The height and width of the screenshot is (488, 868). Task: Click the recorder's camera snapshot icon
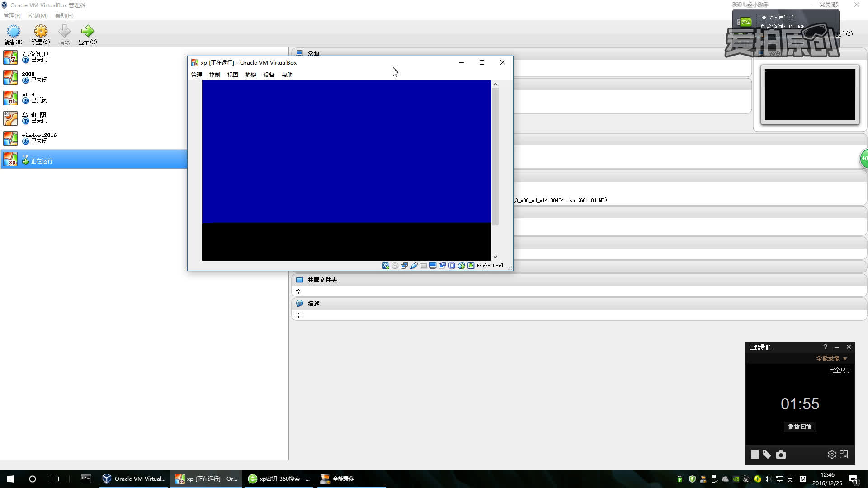[781, 455]
